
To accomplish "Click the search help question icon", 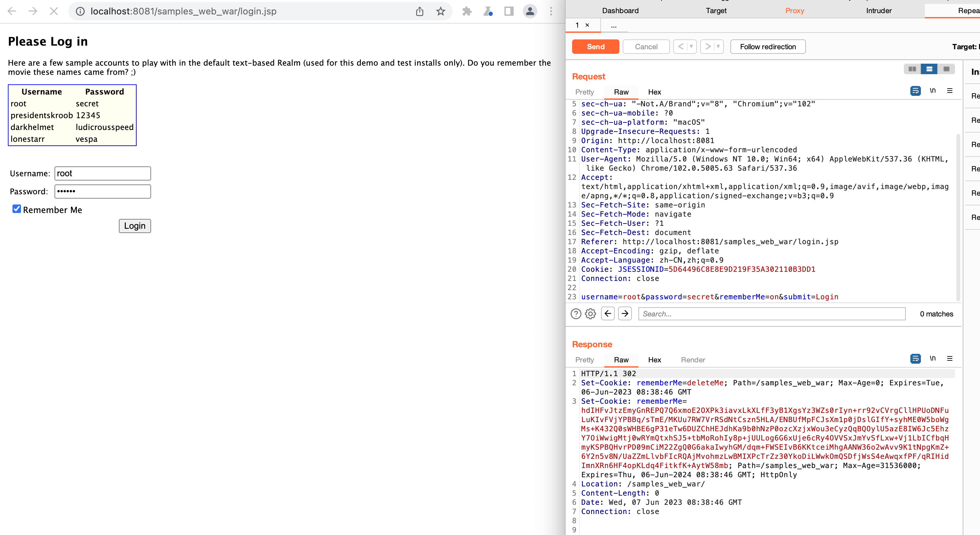I will click(576, 314).
